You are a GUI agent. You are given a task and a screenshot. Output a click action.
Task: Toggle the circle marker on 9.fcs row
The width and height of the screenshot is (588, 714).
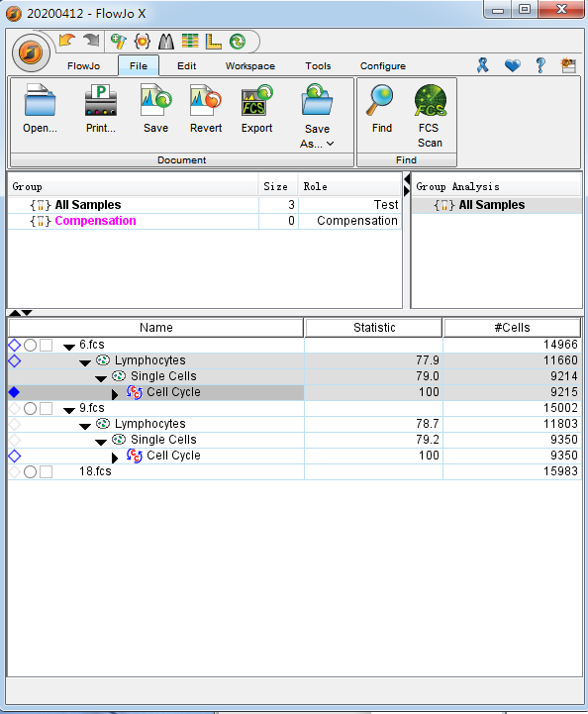tap(30, 408)
